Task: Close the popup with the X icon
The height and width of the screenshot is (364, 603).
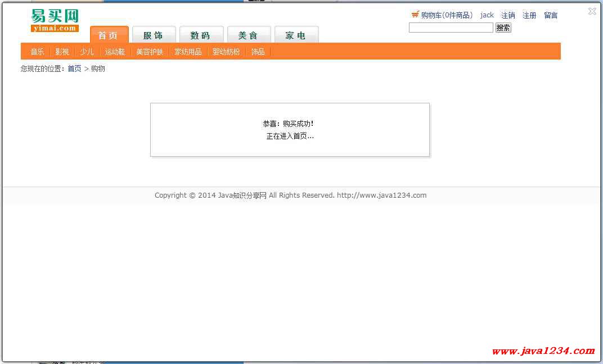Action: [592, 11]
